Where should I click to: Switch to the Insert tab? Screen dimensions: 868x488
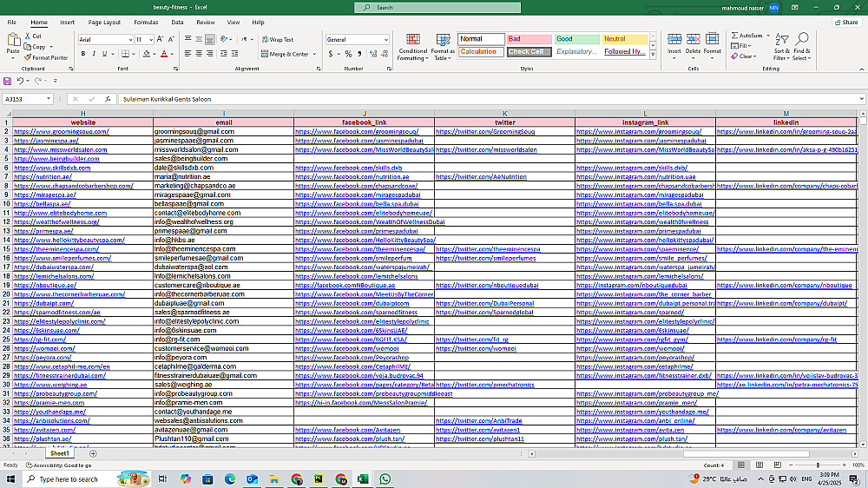(x=67, y=23)
